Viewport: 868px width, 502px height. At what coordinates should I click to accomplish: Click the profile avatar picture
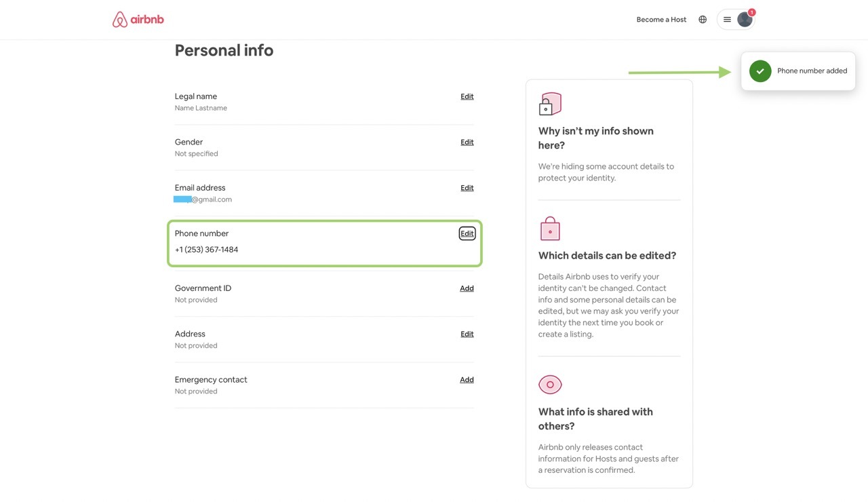[744, 20]
